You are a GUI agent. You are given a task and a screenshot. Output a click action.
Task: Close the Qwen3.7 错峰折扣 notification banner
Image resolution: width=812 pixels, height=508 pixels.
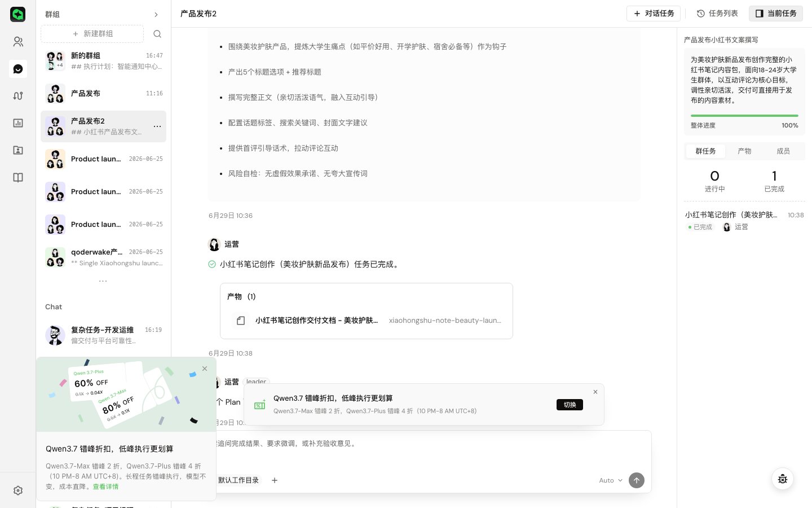tap(595, 392)
